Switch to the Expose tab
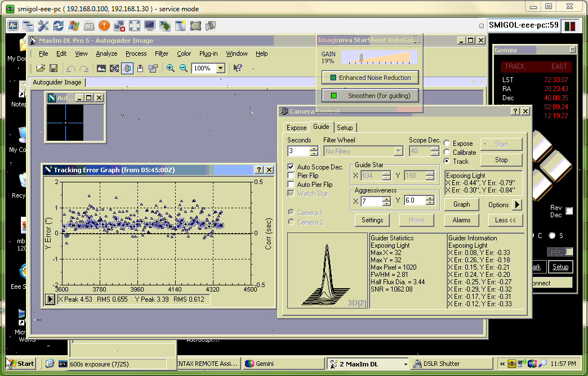Viewport: 588px width, 376px height. pyautogui.click(x=296, y=128)
